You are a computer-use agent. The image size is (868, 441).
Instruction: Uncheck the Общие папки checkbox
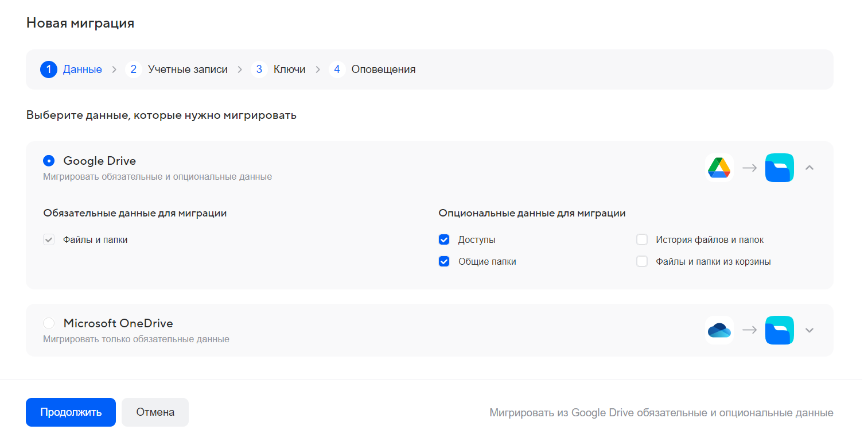click(443, 262)
